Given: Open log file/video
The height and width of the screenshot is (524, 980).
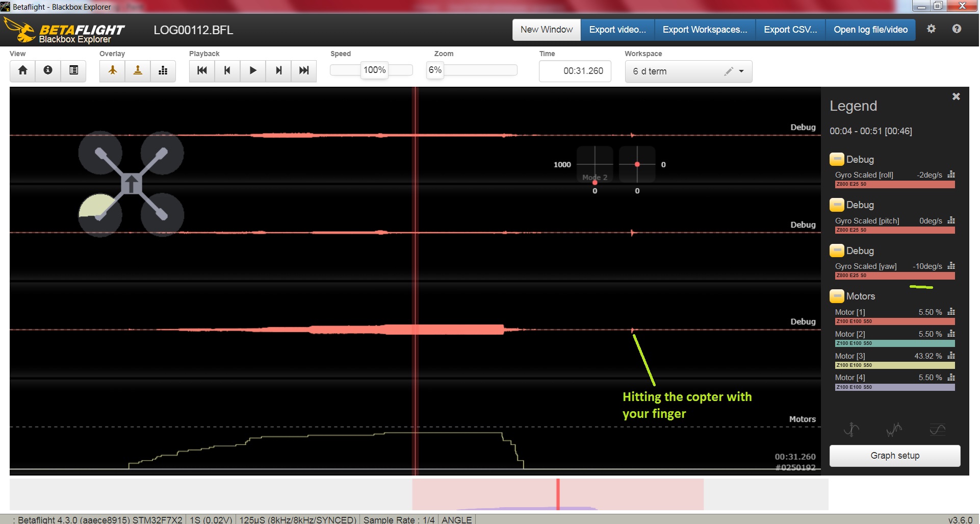Looking at the screenshot, I should click(x=870, y=30).
